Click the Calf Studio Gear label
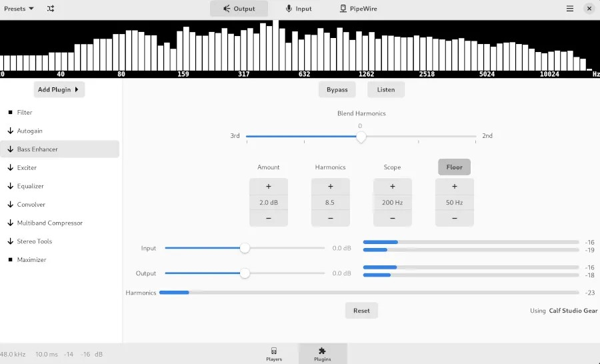Screen dimensions: 600x364 point(573,311)
